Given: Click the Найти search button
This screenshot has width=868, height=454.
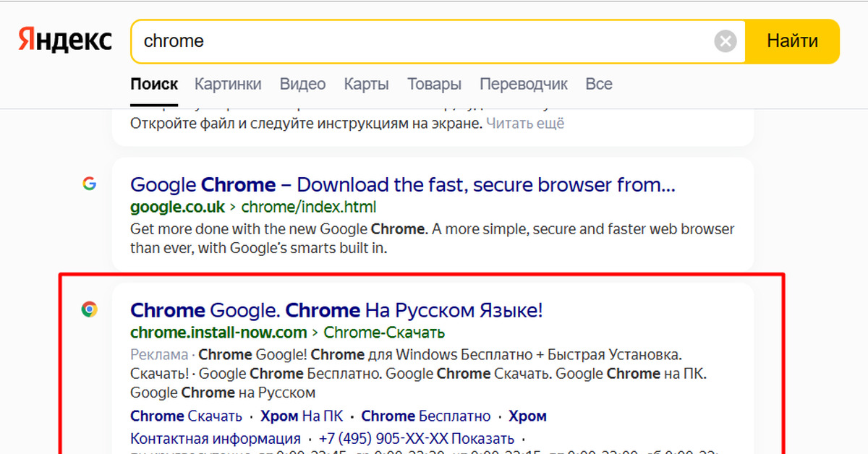Looking at the screenshot, I should pos(792,41).
